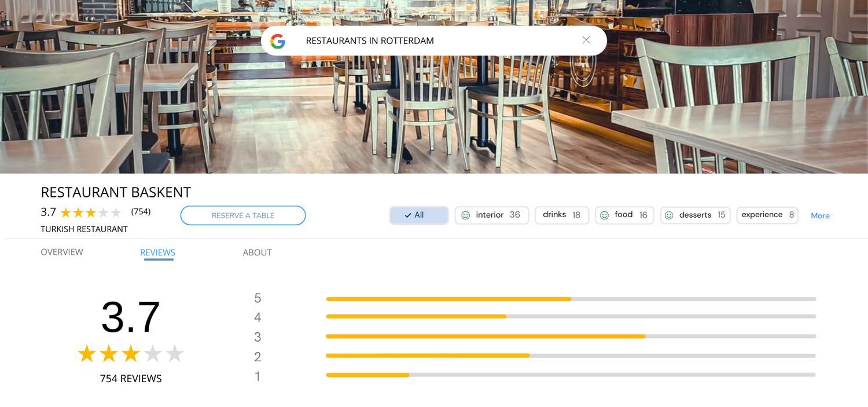
Task: Open the (754) review count link
Action: (141, 212)
